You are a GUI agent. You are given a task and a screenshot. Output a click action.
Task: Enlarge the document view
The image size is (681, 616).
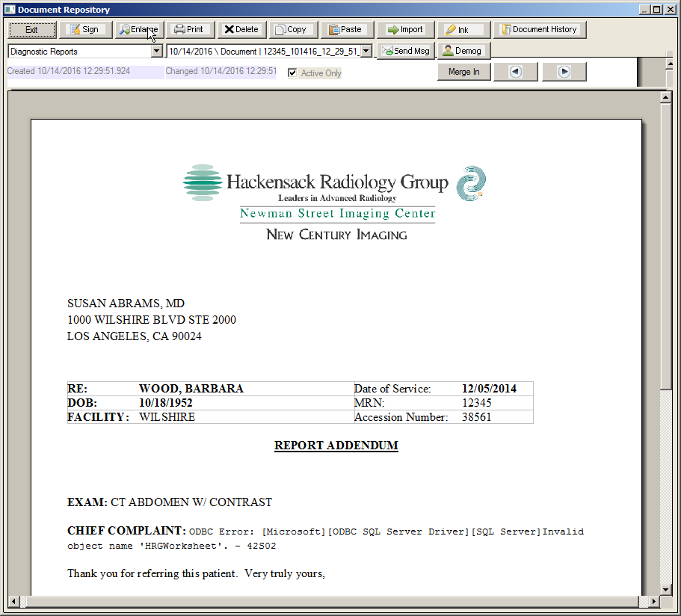138,30
